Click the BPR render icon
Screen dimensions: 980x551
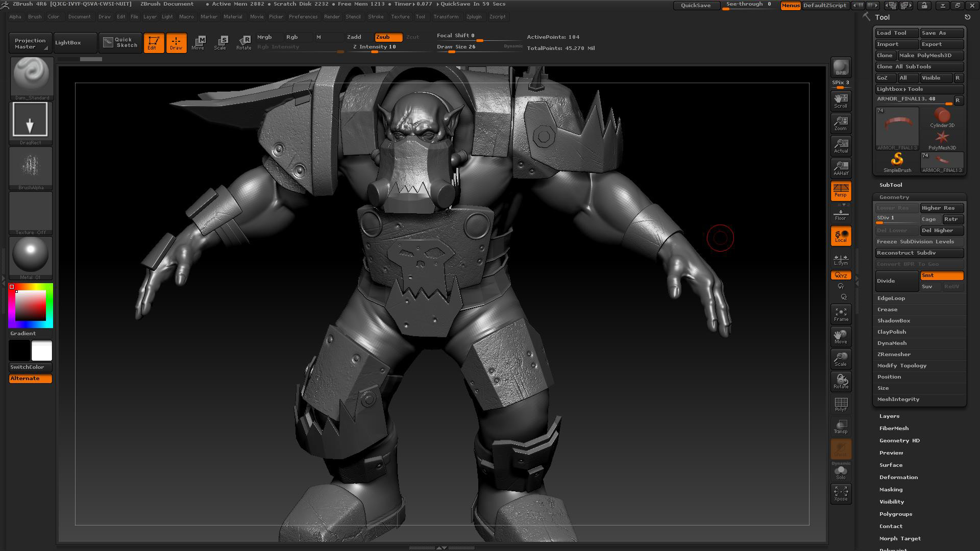[x=841, y=68]
